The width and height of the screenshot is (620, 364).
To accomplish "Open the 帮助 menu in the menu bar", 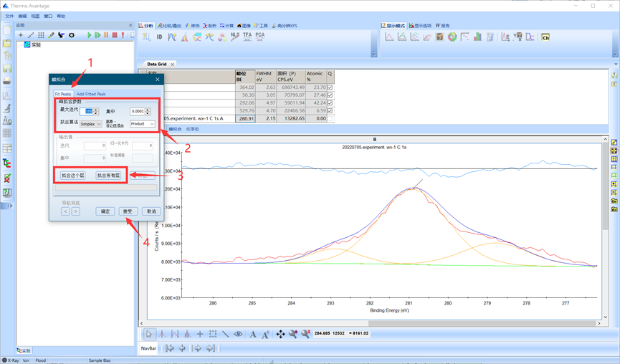I will pos(61,16).
